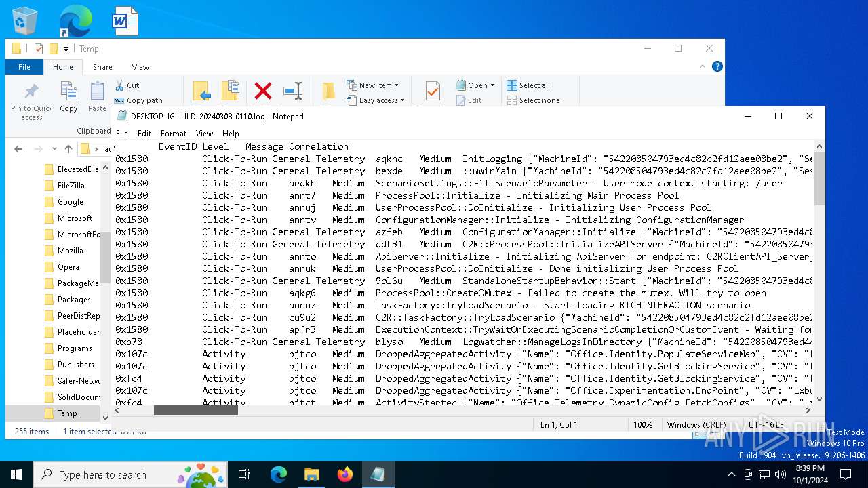The width and height of the screenshot is (868, 488).
Task: Click the Notepad taskbar icon
Action: coord(378,474)
